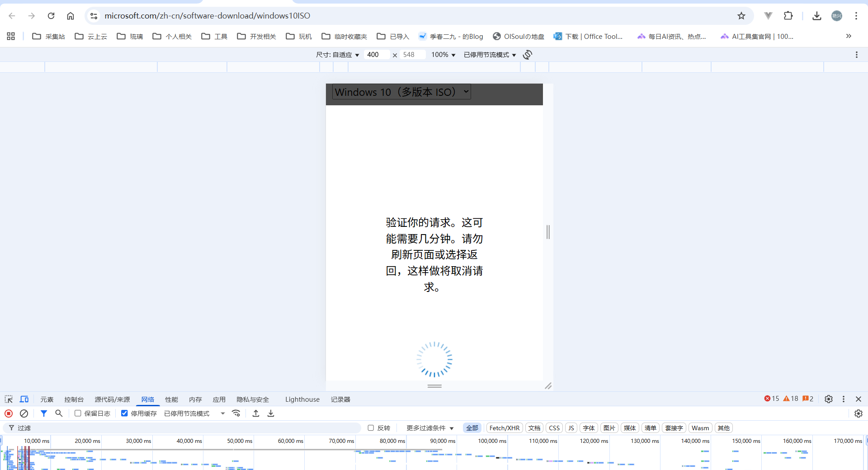The image size is (868, 470).
Task: Open the Lighthouse tab
Action: click(x=302, y=399)
